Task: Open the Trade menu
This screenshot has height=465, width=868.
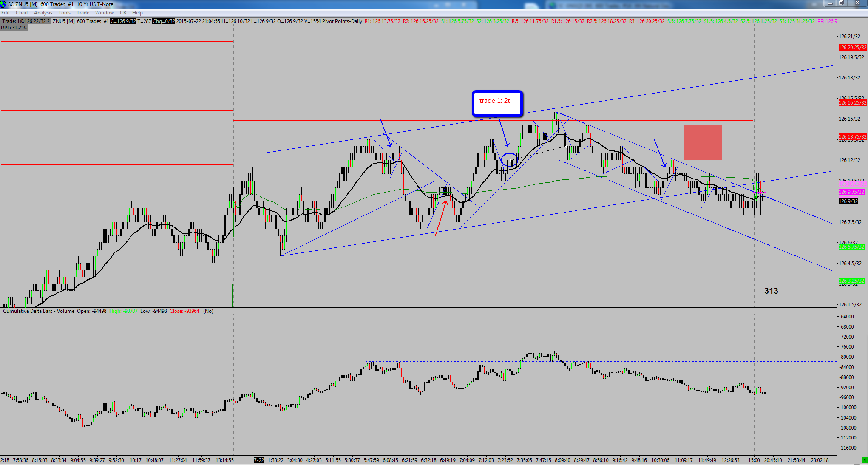Action: point(83,13)
